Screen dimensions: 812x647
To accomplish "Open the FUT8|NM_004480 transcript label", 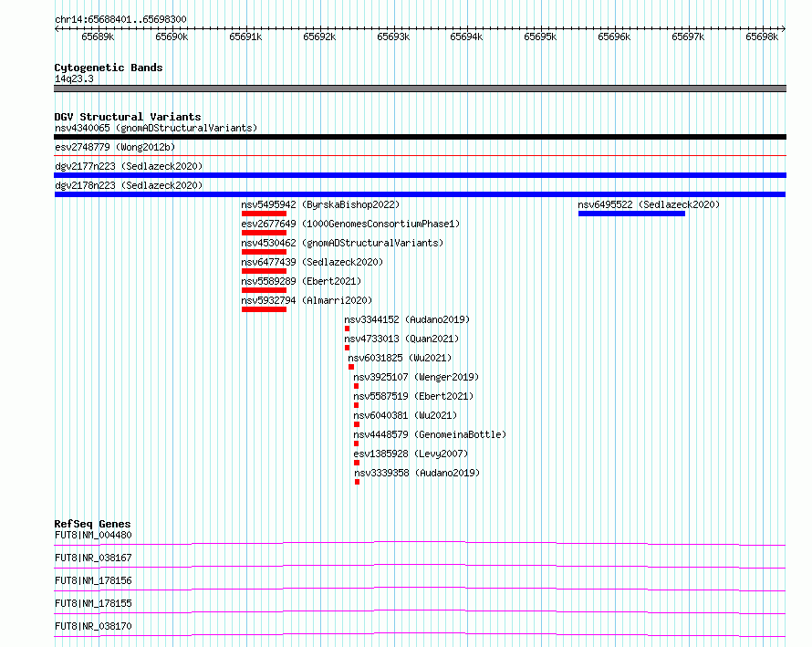I will coord(93,535).
